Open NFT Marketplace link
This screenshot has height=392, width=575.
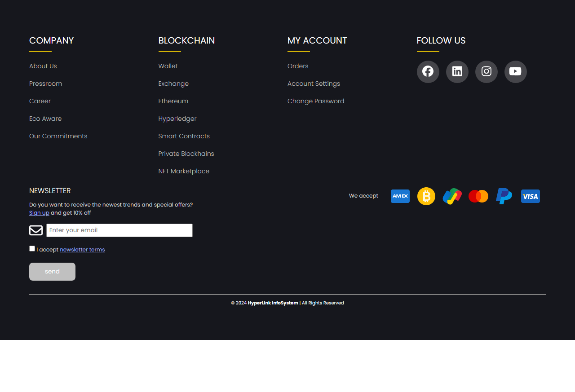pos(184,171)
